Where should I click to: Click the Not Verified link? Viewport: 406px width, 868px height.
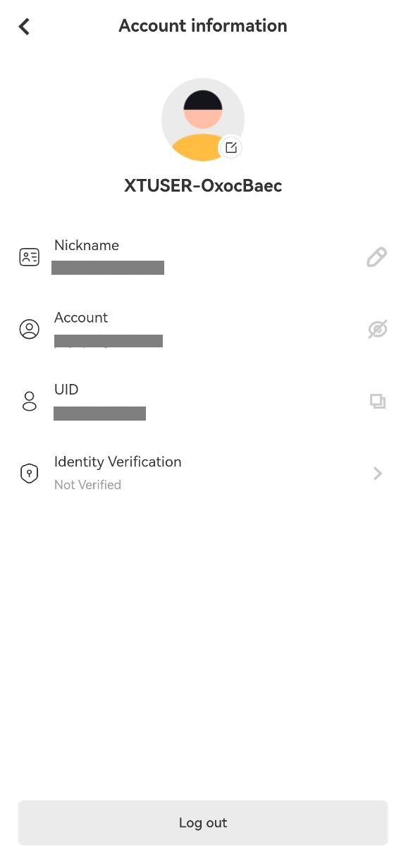click(x=87, y=485)
